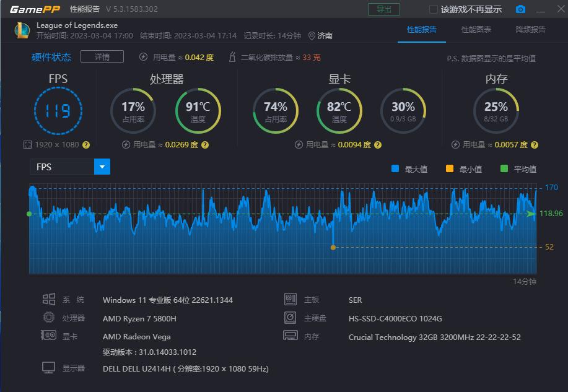This screenshot has width=568, height=392.
Task: Click the 处理器 processor icon next to AMD Ryzen
Action: [49, 318]
